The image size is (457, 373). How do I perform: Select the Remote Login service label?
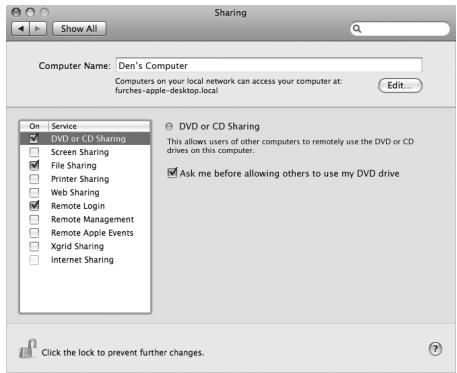(78, 206)
